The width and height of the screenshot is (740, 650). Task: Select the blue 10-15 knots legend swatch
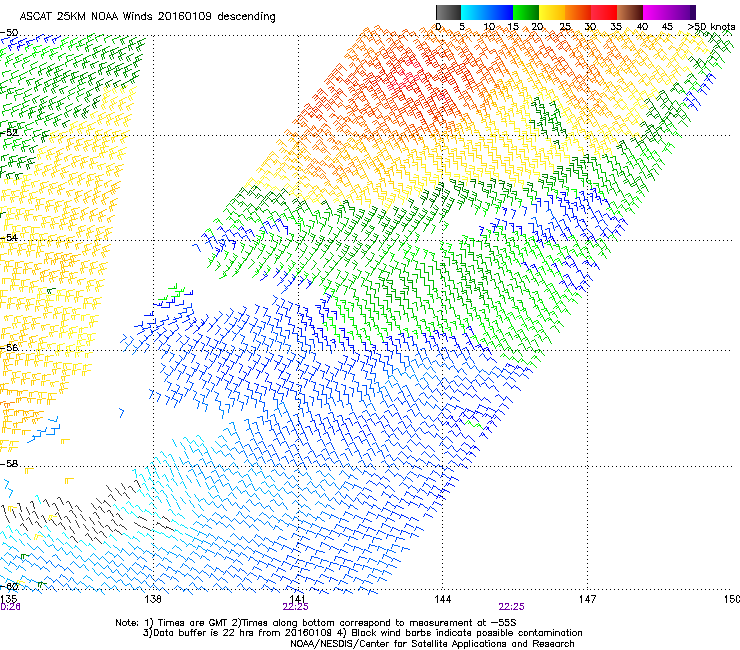(500, 12)
